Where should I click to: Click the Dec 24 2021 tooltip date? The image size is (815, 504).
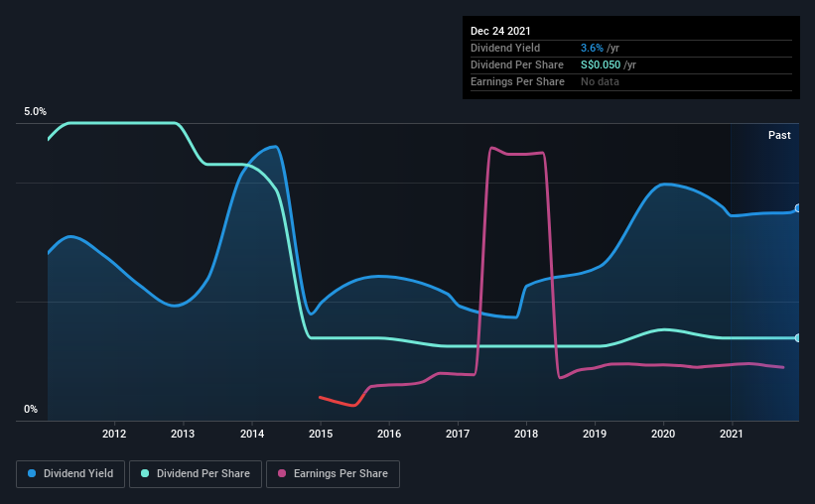(500, 31)
